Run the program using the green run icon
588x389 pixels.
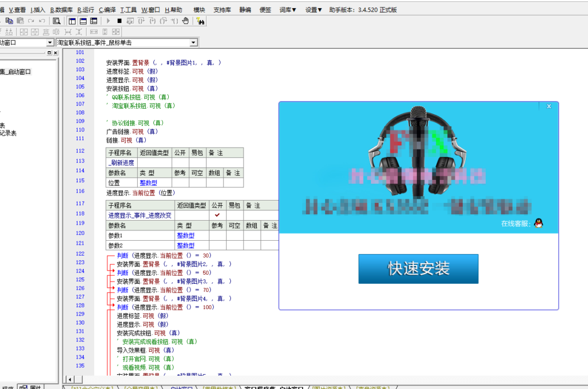coord(108,21)
